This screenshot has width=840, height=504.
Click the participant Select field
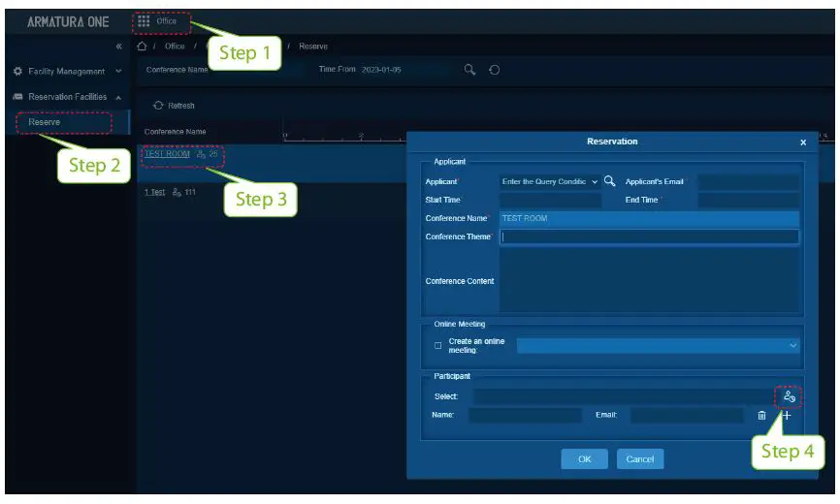(x=623, y=396)
